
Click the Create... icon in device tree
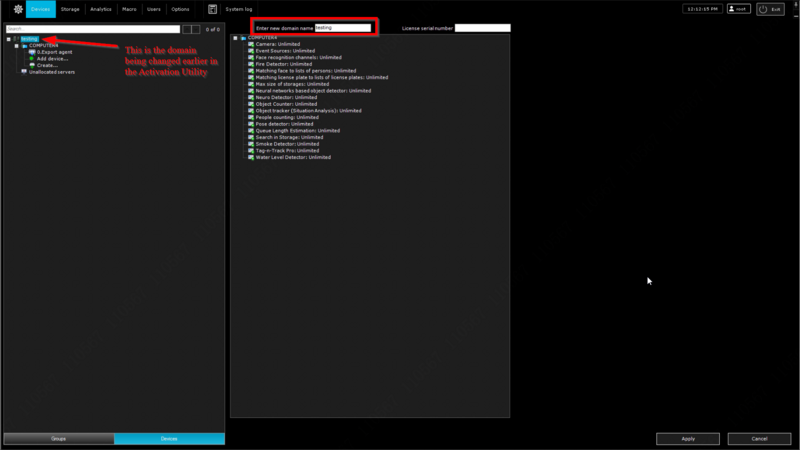32,65
